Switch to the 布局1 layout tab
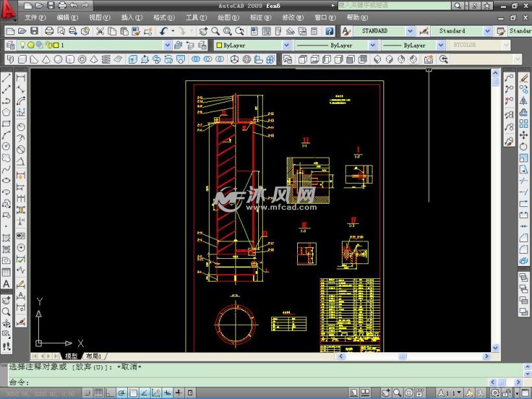532x399 pixels. pos(93,356)
